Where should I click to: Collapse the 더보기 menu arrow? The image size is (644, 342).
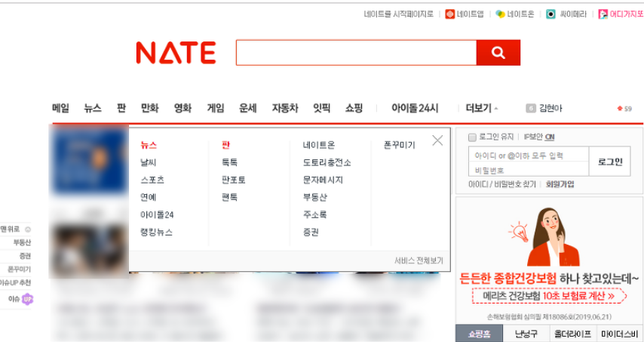[496, 109]
